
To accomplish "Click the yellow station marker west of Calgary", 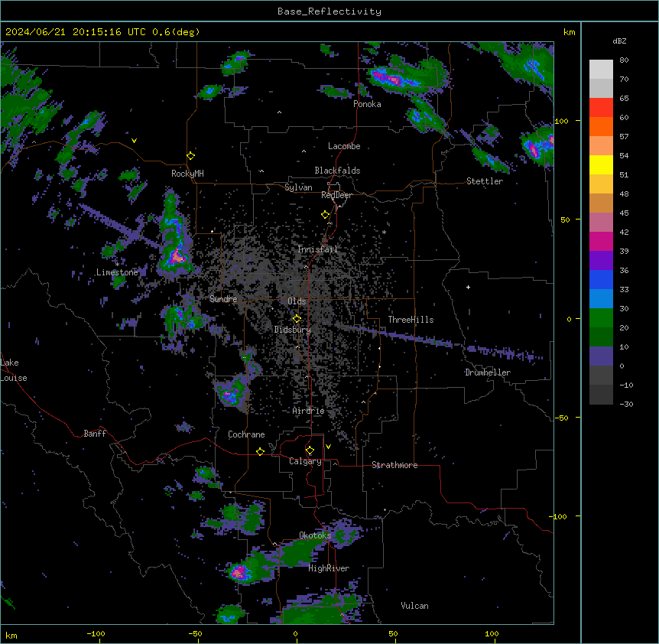I will tap(260, 452).
